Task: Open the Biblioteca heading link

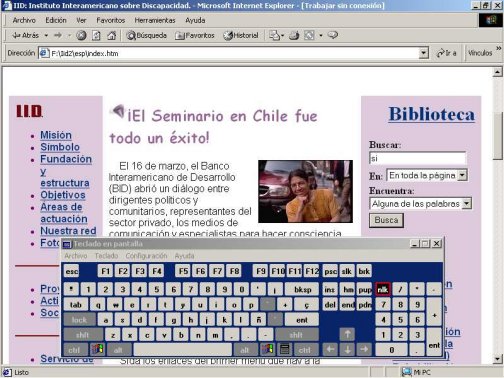Action: pos(432,114)
